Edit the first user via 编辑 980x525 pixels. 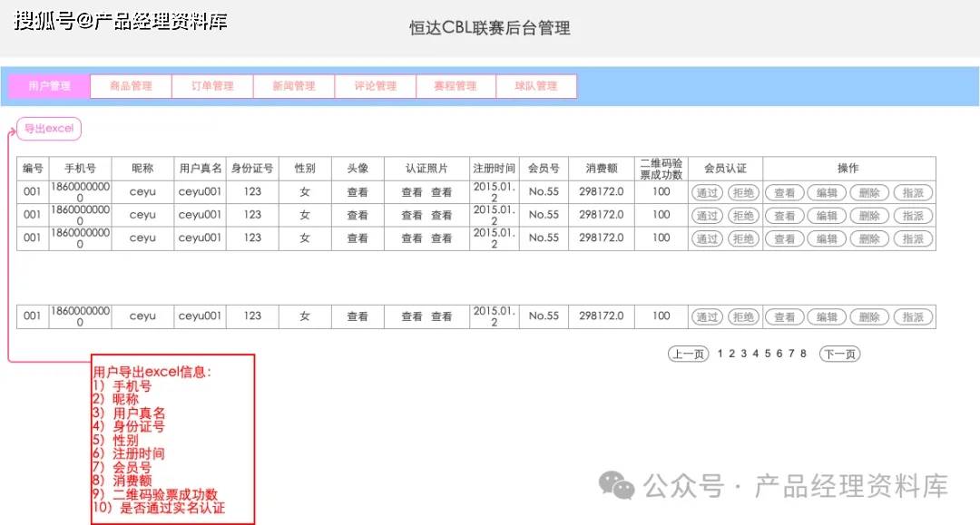[x=827, y=192]
